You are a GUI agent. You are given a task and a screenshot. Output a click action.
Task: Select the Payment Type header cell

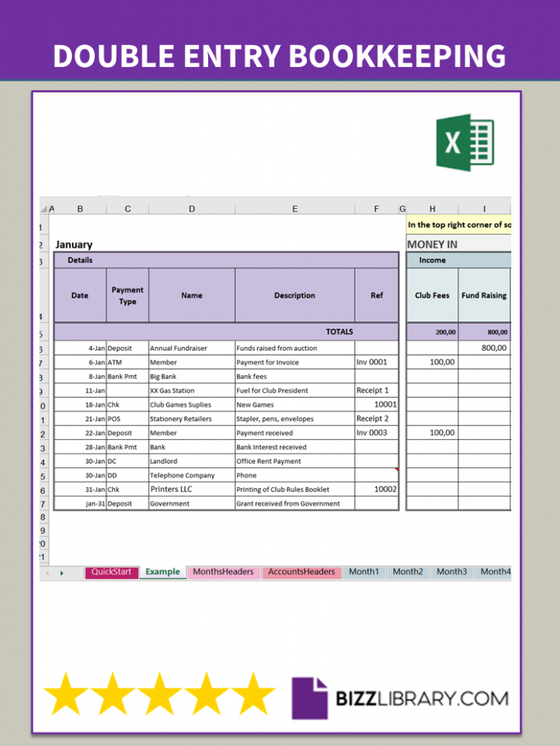[127, 295]
